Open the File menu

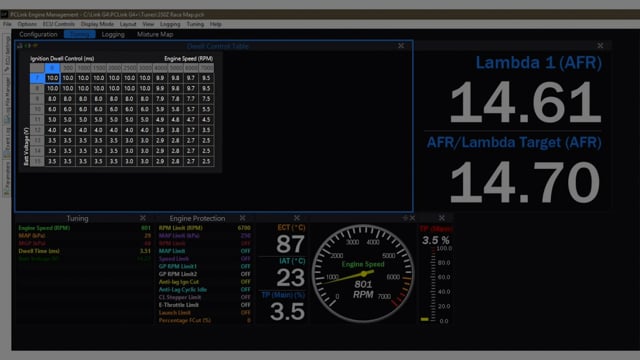click(7, 24)
